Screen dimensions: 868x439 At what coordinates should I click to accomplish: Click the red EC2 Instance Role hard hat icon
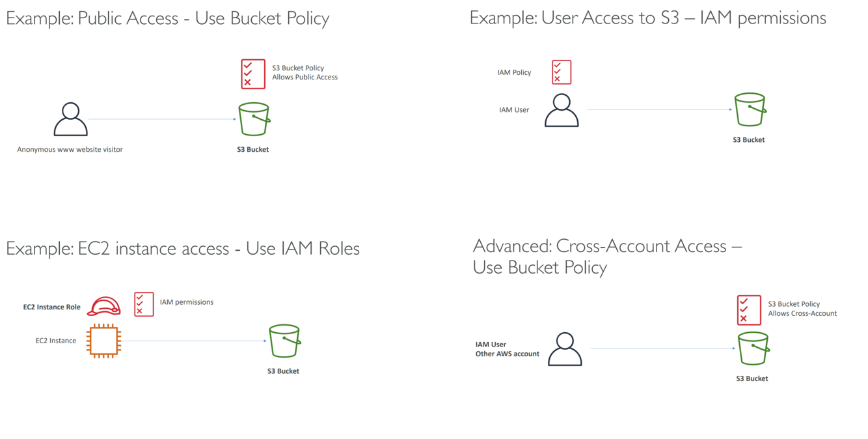tap(104, 306)
